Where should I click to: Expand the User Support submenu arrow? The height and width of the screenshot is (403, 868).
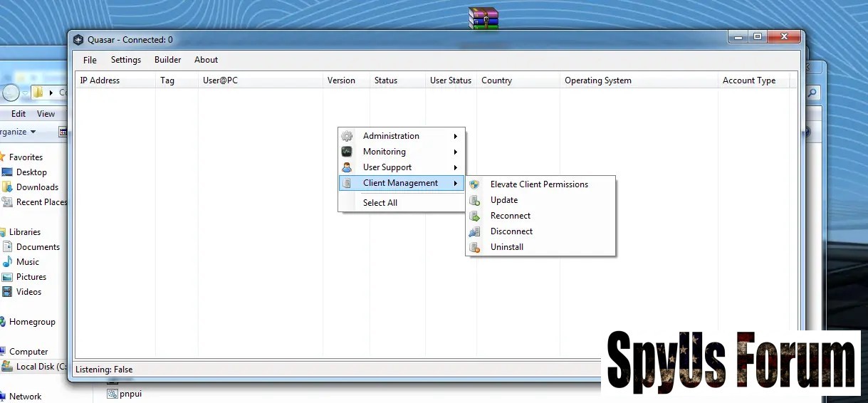tap(455, 167)
